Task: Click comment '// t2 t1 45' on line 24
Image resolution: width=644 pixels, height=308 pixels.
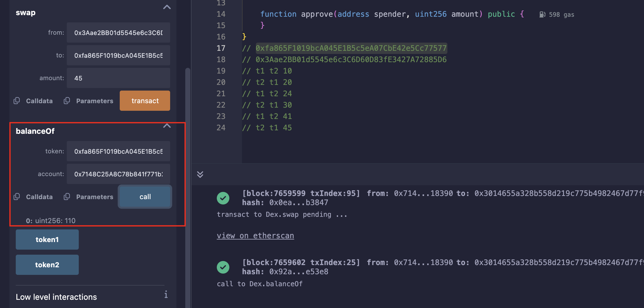Action: (x=267, y=128)
